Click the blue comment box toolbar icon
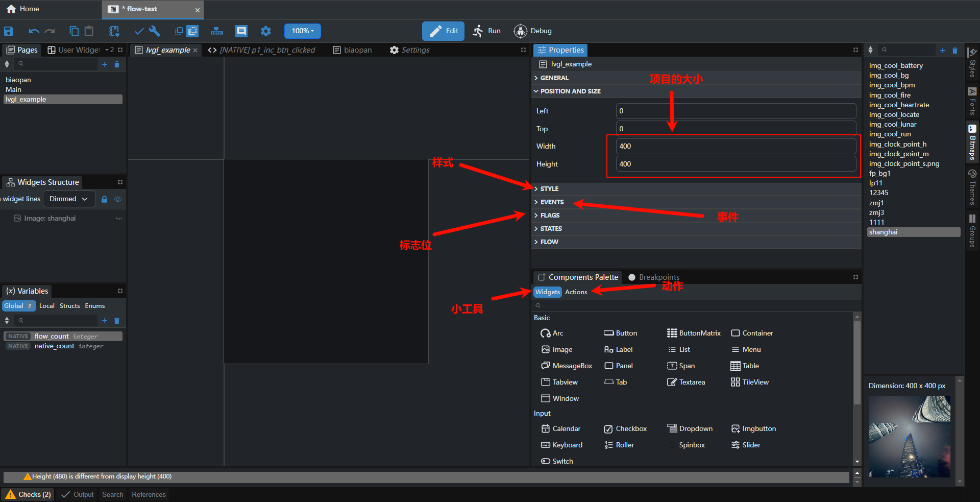This screenshot has height=502, width=980. [x=241, y=31]
